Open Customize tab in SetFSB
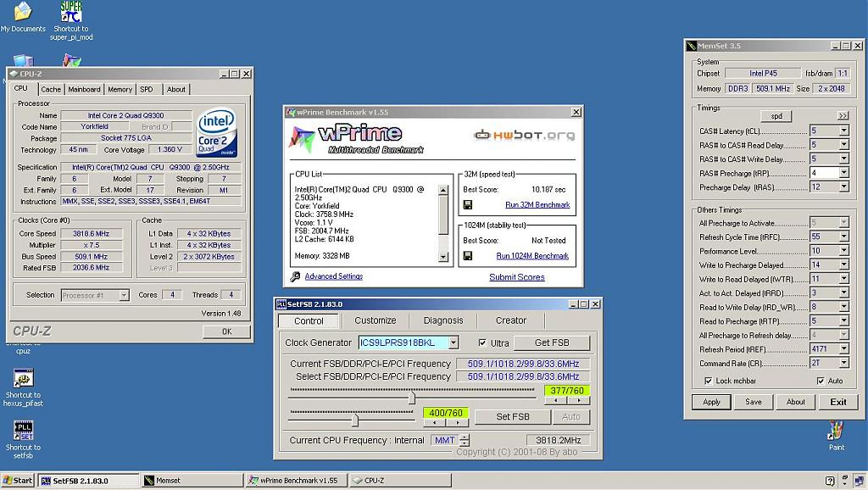The height and width of the screenshot is (490, 868). (376, 320)
